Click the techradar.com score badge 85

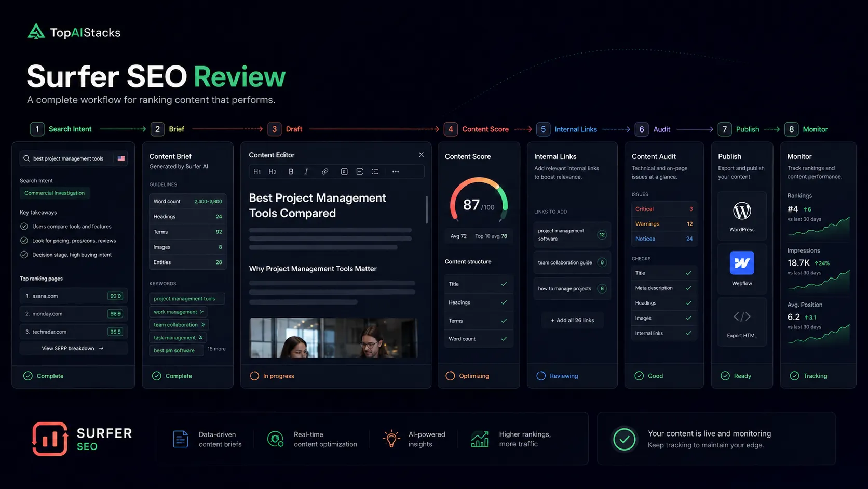(115, 332)
